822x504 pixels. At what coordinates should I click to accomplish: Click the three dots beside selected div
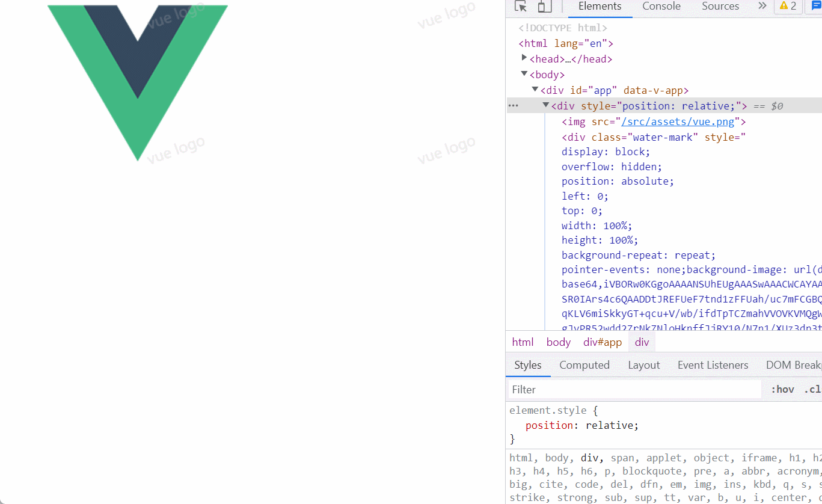(513, 106)
